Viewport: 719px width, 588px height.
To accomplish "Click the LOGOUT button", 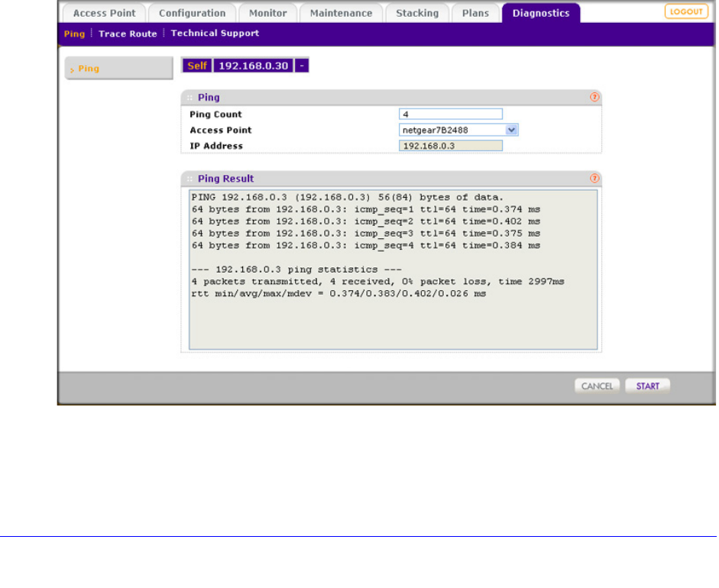I will click(686, 11).
